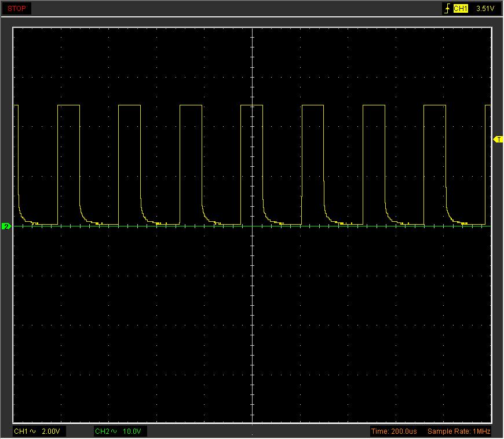Click the Time 200.0us timebase readout

pos(394,431)
